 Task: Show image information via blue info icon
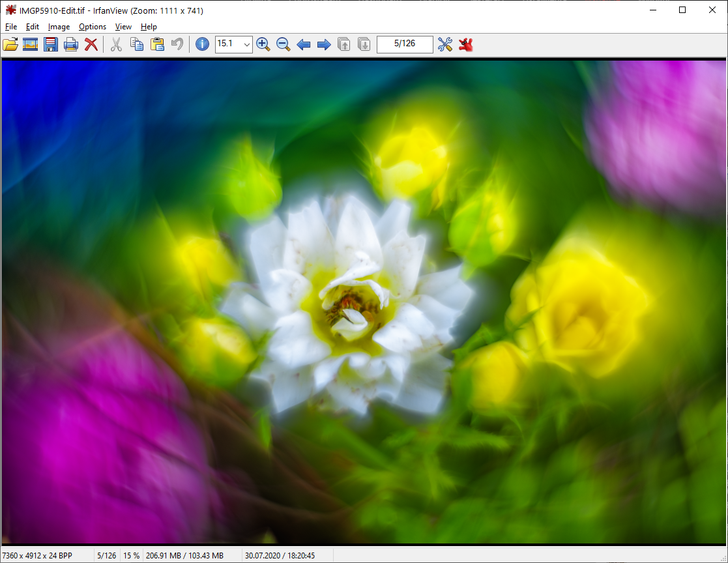click(x=202, y=44)
